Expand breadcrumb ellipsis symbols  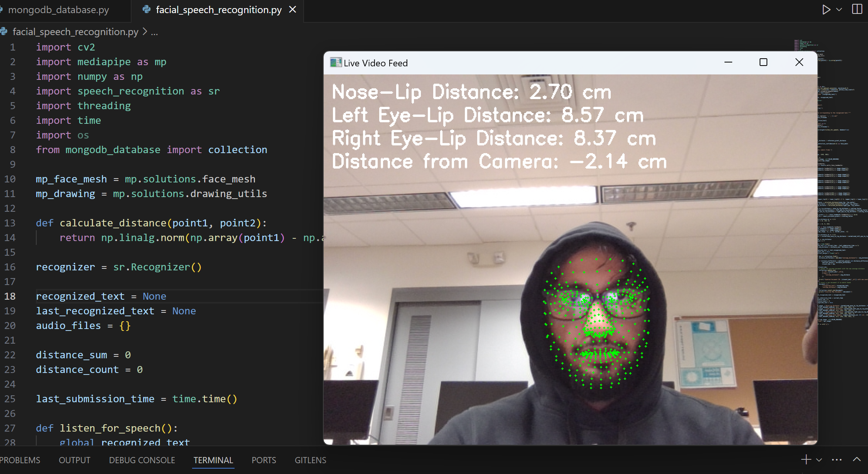pos(154,32)
